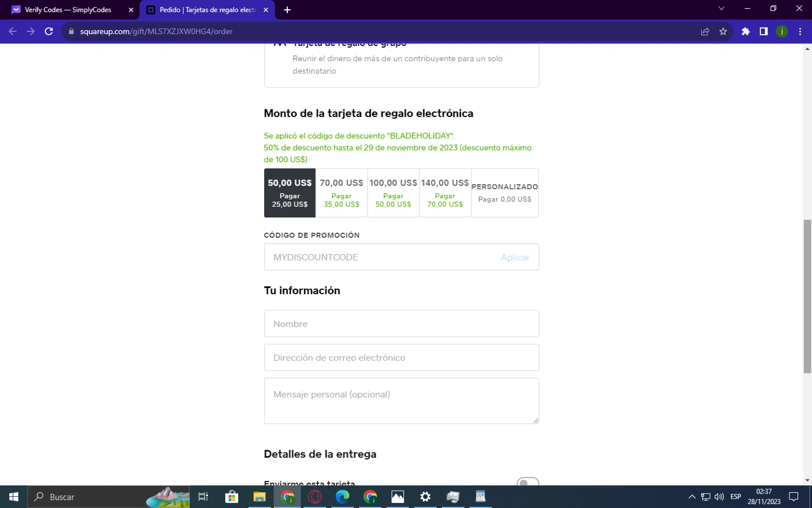Image resolution: width=812 pixels, height=508 pixels.
Task: Switch the ESP input language
Action: (x=736, y=497)
